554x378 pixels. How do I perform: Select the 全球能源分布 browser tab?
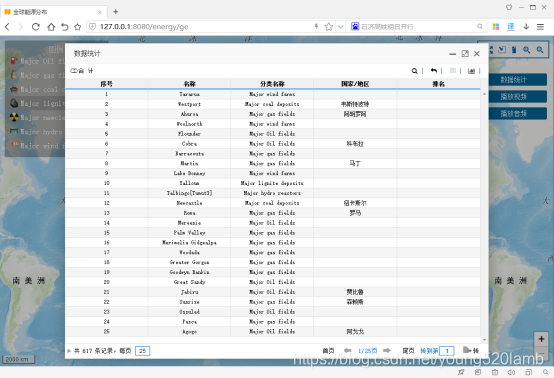[x=53, y=12]
